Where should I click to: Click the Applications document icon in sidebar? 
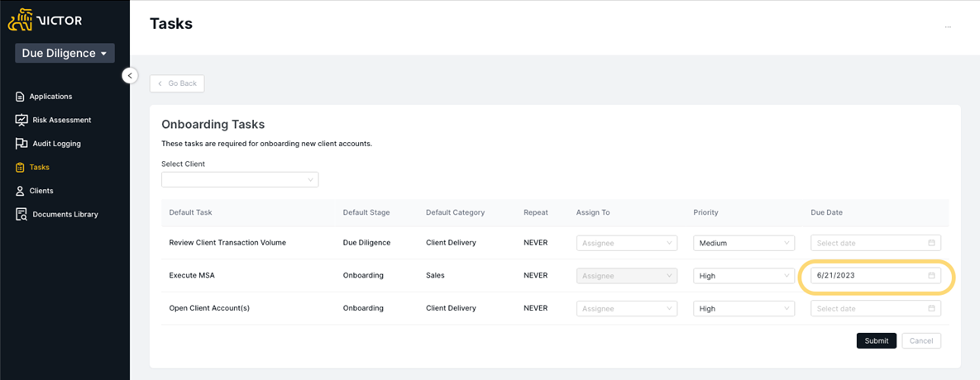[x=20, y=97]
